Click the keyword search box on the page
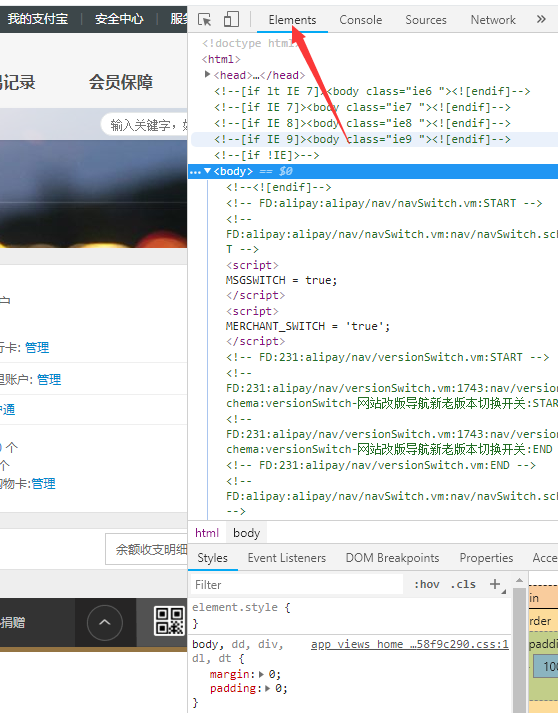Screen dimensions: 558x713 145,125
